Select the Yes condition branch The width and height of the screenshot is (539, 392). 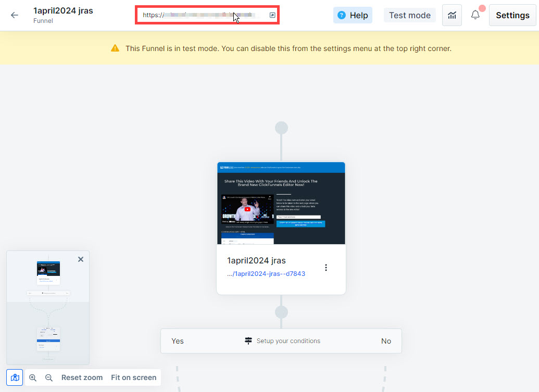click(177, 341)
